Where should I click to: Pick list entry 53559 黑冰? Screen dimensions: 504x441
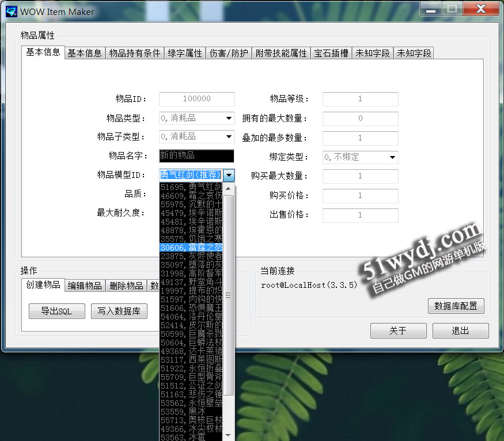[x=191, y=412]
